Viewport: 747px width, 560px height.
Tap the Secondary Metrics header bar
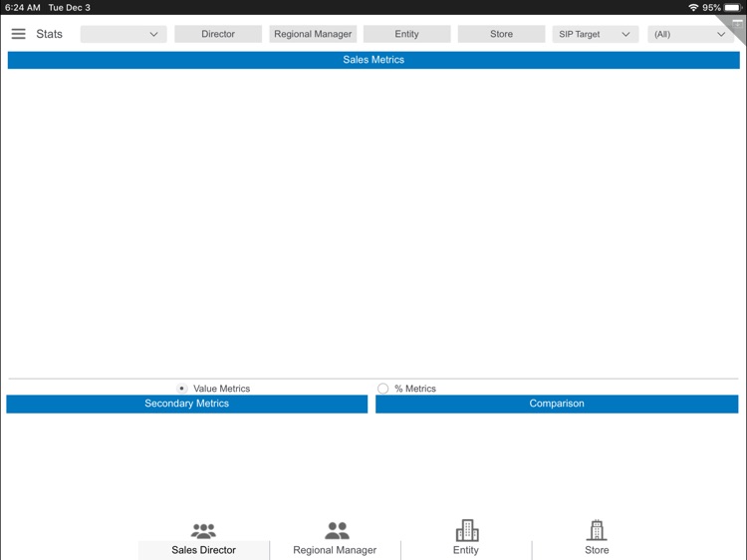(x=187, y=404)
